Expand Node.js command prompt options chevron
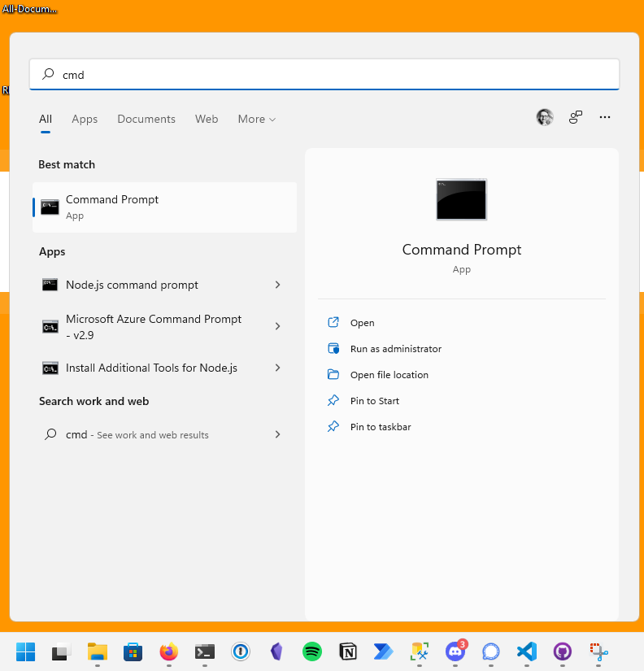 277,285
